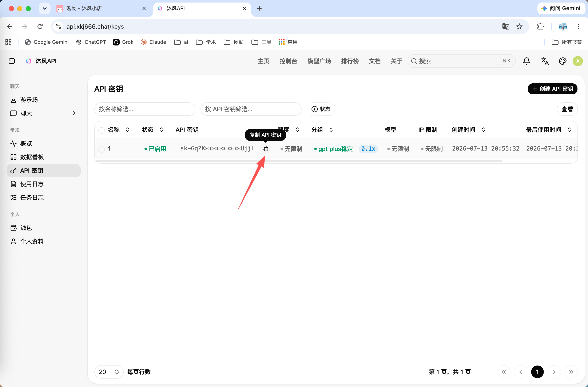Open Chrome translate page icon
Screen dimensions: 588x387
pyautogui.click(x=506, y=27)
